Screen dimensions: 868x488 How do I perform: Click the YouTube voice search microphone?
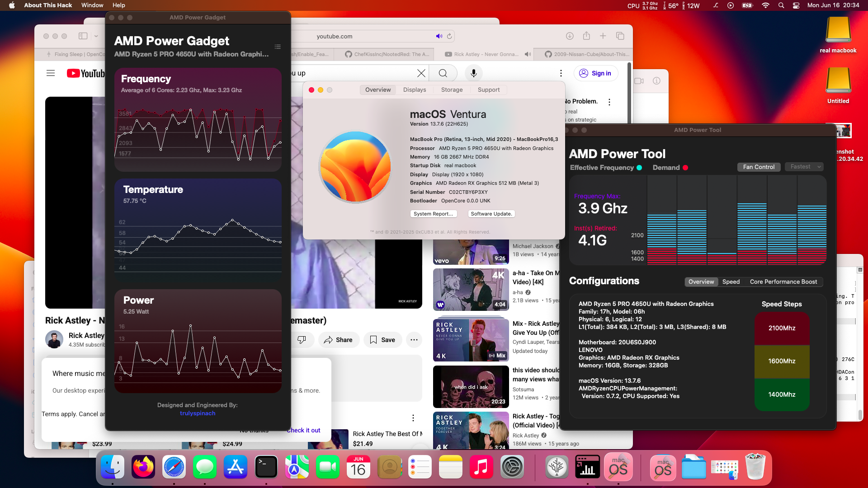click(x=473, y=73)
